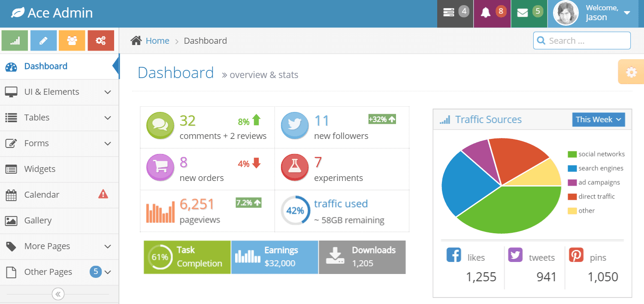Click the red cogs shortcut button

[x=101, y=41]
